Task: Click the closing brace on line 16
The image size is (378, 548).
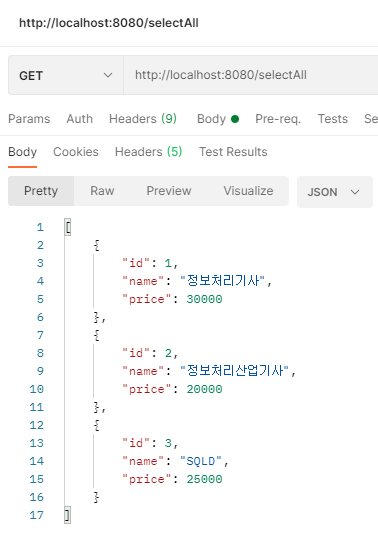Action: pos(97,497)
